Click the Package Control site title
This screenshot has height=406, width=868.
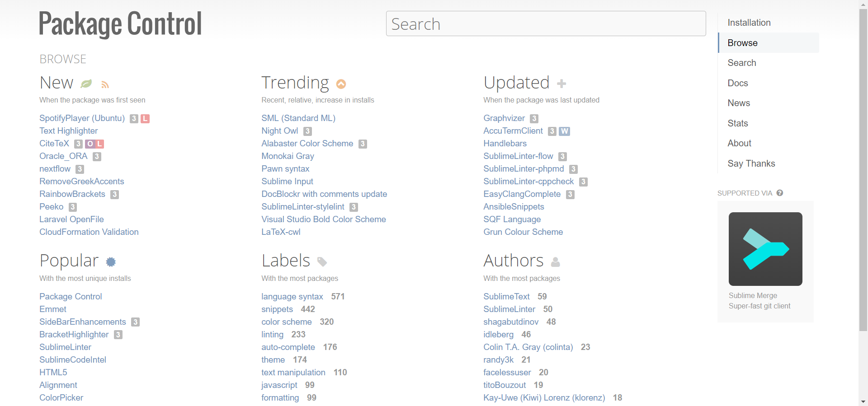pyautogui.click(x=120, y=24)
